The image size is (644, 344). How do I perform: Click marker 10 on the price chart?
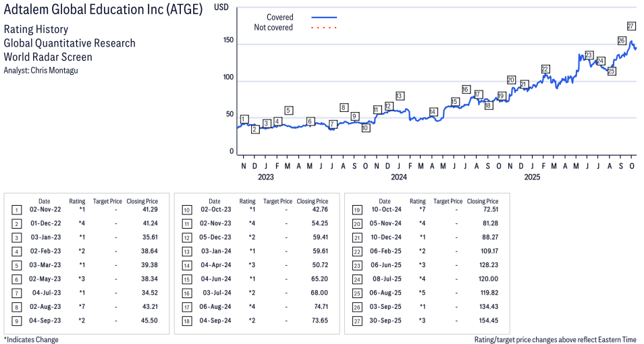click(x=365, y=127)
